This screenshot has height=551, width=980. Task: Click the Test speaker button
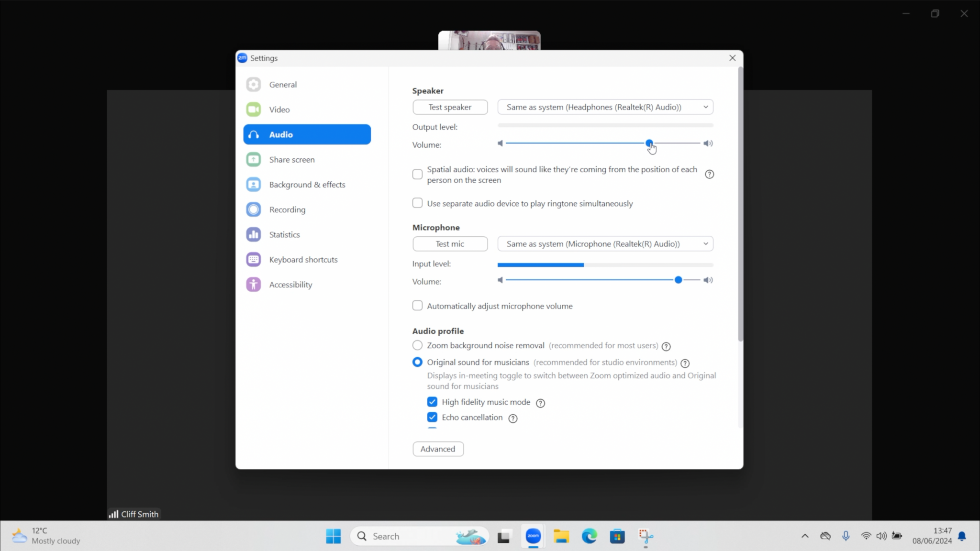click(x=450, y=107)
